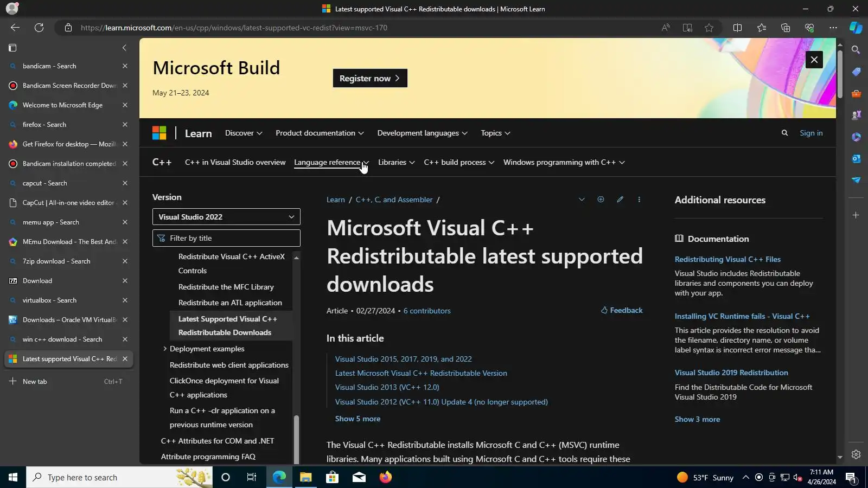Viewport: 868px width, 488px height.
Task: Open Task View on the taskbar
Action: pos(252,477)
